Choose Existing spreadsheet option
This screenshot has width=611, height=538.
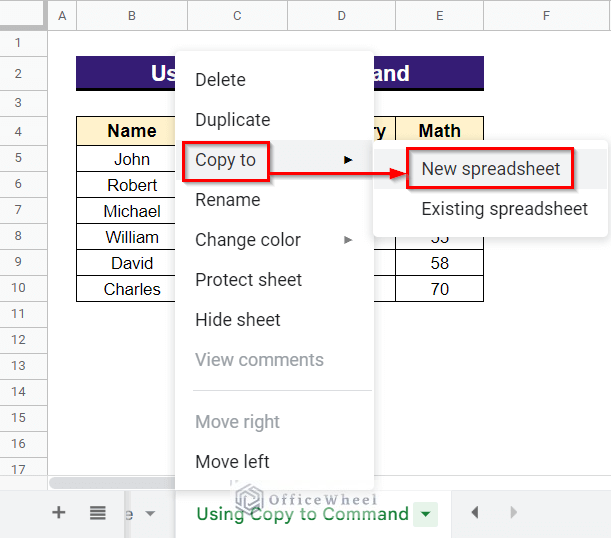pyautogui.click(x=504, y=209)
